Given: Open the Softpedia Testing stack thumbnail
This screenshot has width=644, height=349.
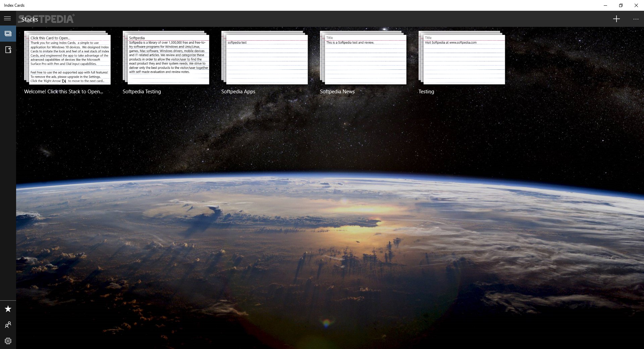Looking at the screenshot, I should click(x=166, y=58).
